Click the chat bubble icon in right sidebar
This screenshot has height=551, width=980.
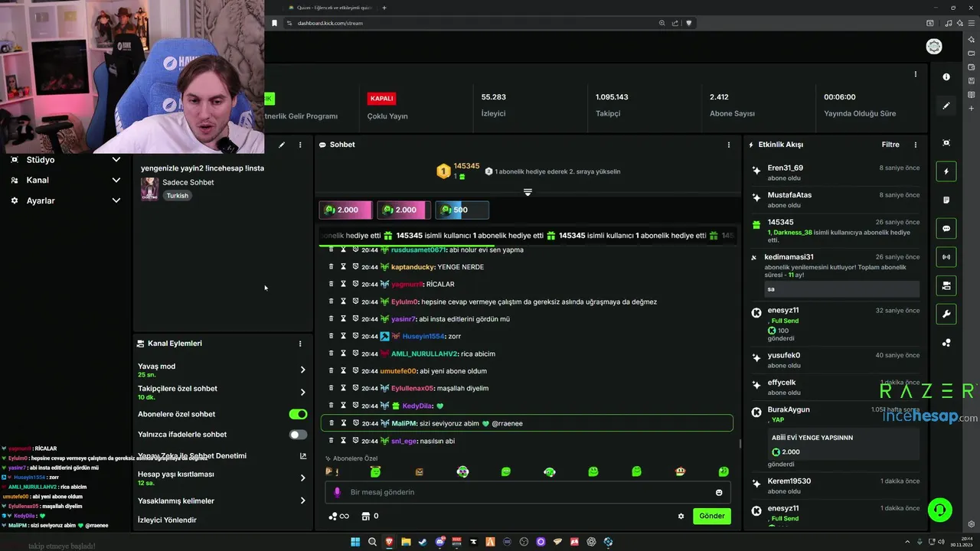[x=946, y=228]
